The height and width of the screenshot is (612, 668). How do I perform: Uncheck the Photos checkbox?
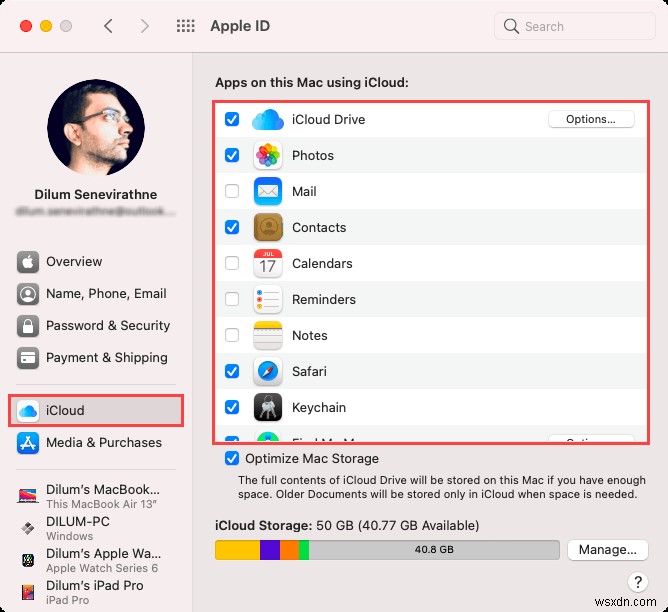coord(232,155)
